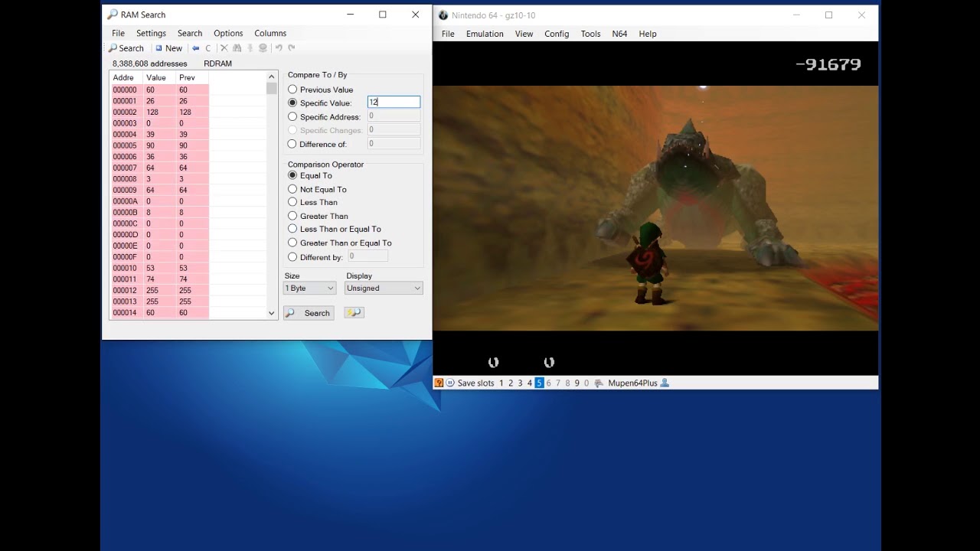
Task: Click the pause icon in emulator status bar
Action: (x=450, y=383)
